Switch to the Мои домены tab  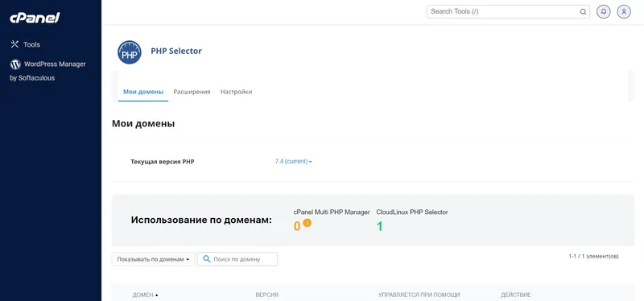pyautogui.click(x=143, y=92)
